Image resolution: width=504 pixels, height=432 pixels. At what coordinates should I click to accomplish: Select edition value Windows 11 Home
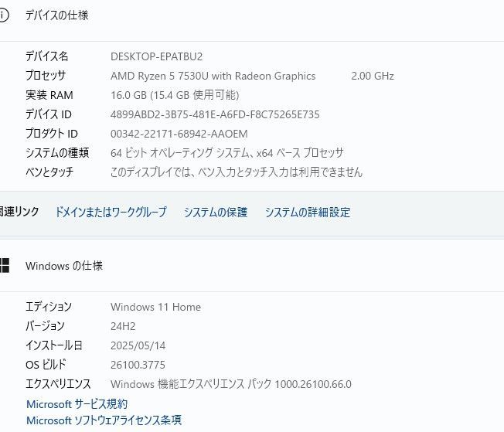click(x=156, y=307)
